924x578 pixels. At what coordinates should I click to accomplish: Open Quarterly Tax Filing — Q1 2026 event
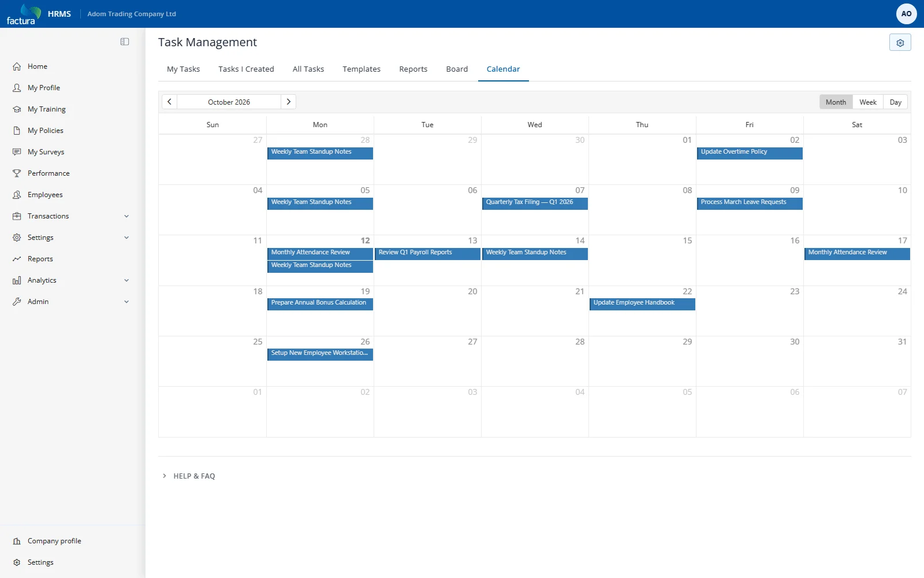point(535,203)
